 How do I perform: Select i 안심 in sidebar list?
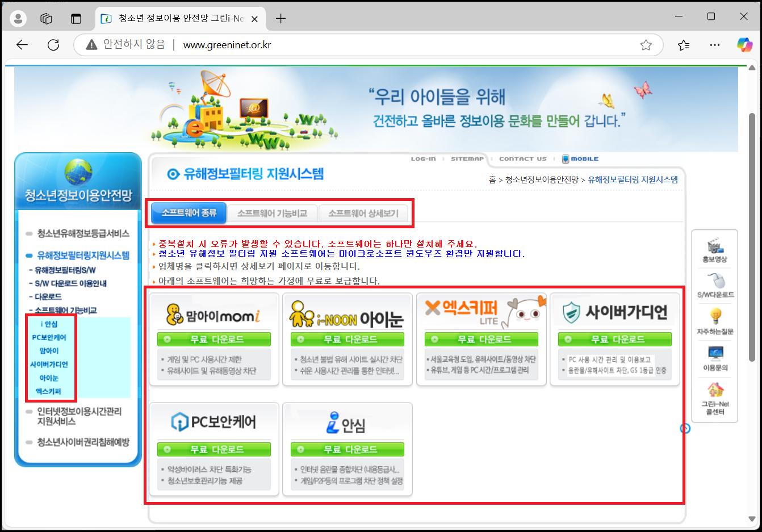pyautogui.click(x=49, y=324)
